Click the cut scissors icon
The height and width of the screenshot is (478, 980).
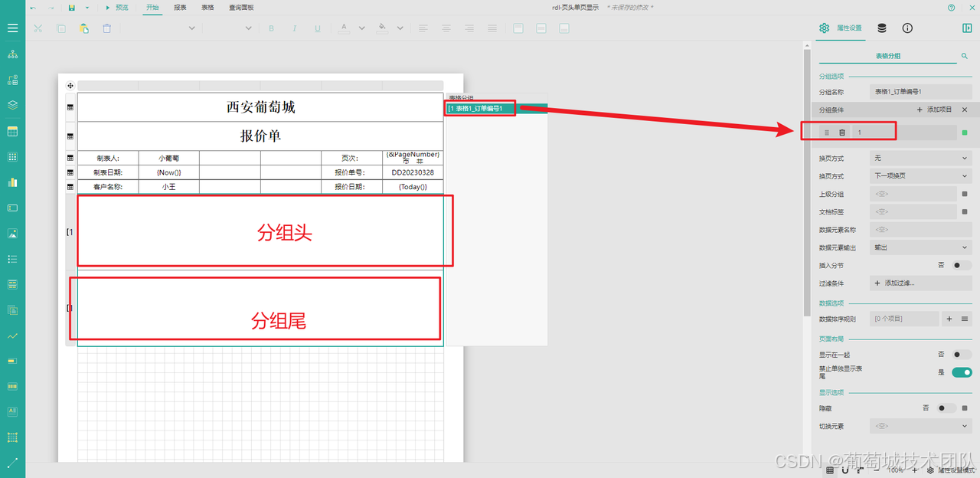(38, 28)
